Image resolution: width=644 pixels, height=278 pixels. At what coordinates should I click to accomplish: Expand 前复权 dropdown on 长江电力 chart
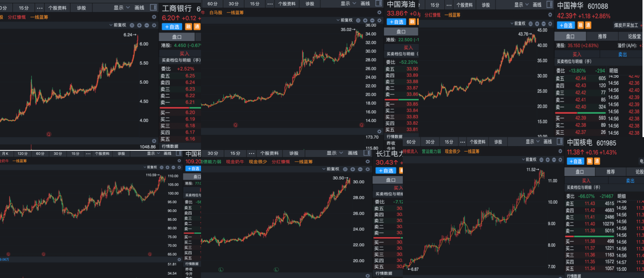click(x=331, y=169)
